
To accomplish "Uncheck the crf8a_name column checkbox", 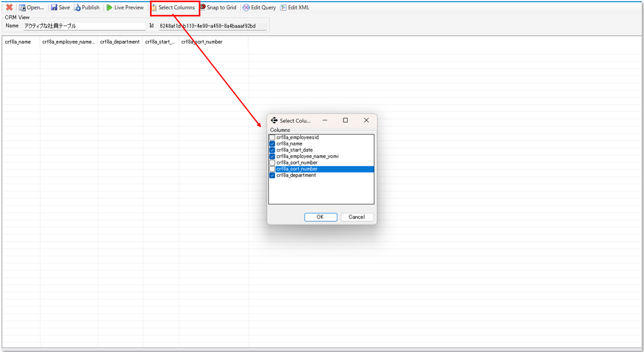I will 272,144.
